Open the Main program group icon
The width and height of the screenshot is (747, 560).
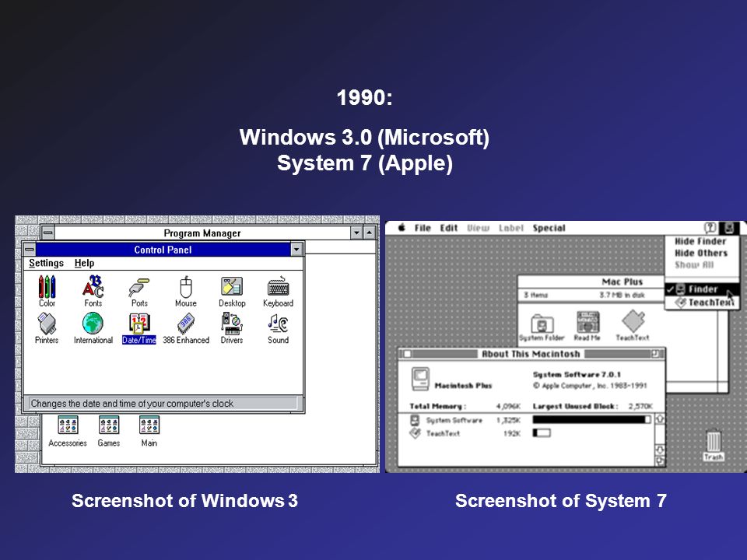point(149,432)
